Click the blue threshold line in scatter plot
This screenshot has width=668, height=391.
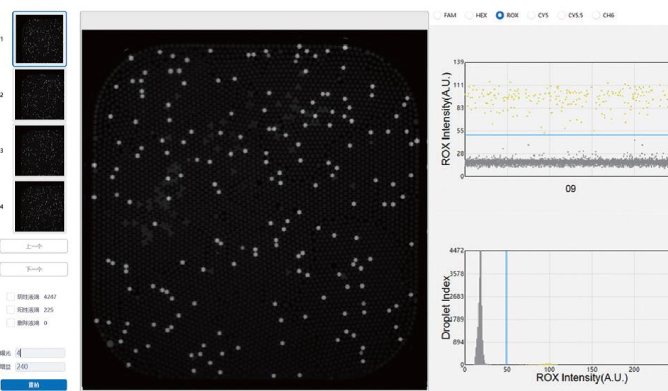[567, 135]
